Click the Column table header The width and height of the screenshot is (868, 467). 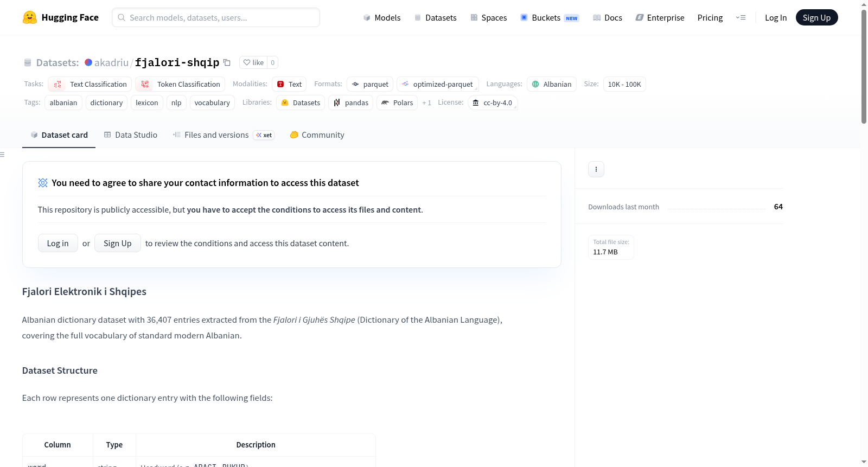tap(58, 445)
